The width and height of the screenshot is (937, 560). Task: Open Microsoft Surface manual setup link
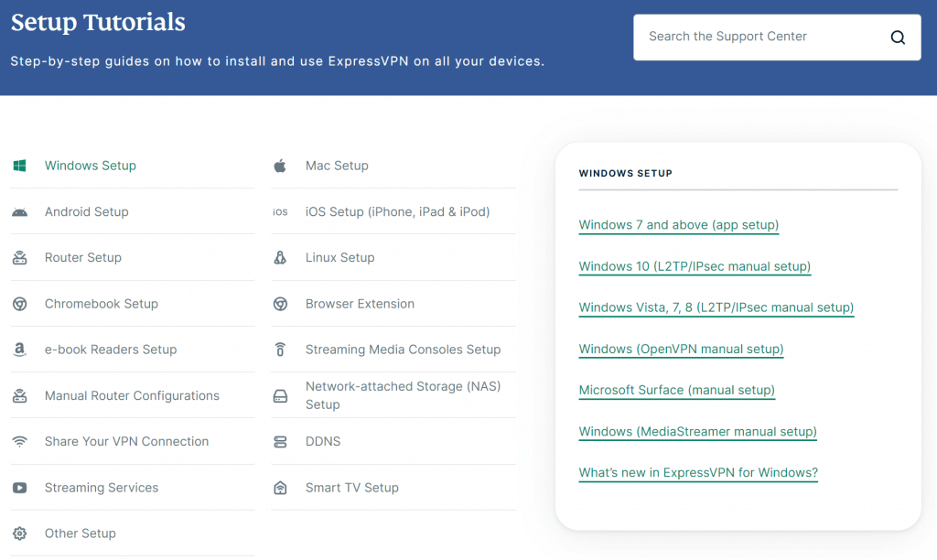(676, 391)
